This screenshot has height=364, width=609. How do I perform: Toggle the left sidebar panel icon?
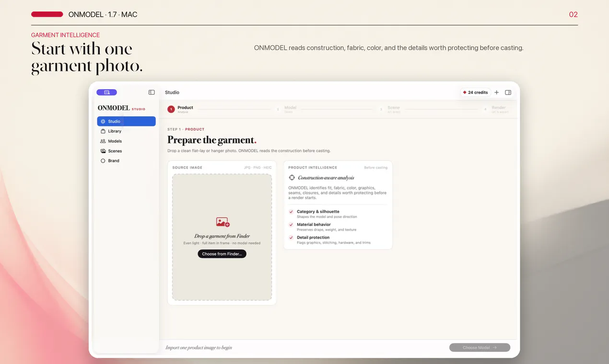pyautogui.click(x=152, y=92)
